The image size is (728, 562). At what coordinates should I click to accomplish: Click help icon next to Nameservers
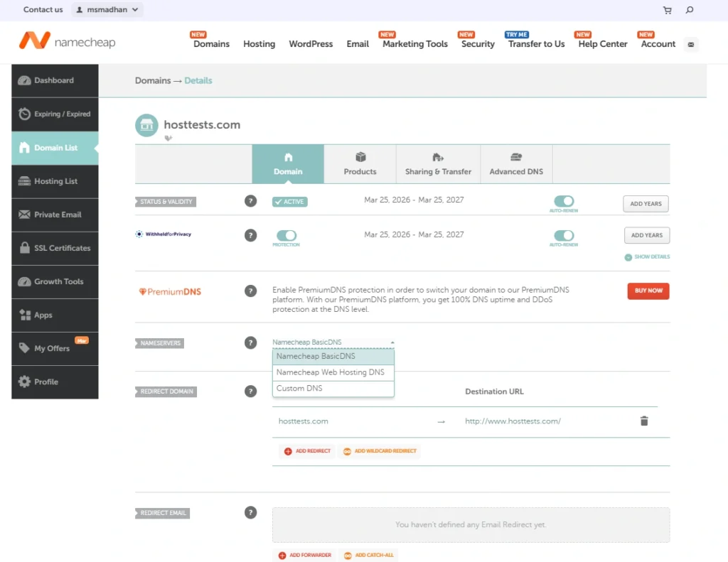point(250,342)
